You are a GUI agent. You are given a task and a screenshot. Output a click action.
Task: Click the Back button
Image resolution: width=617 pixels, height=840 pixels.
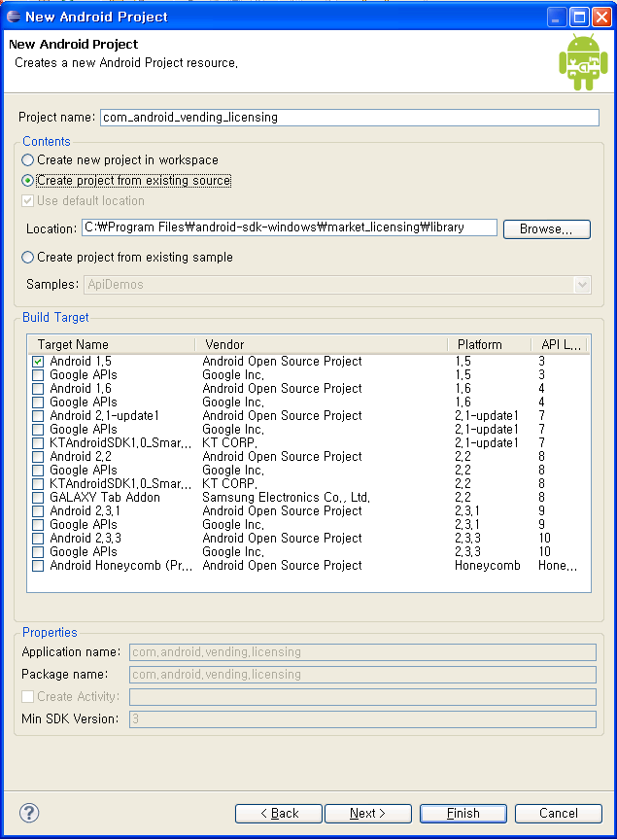tap(279, 813)
